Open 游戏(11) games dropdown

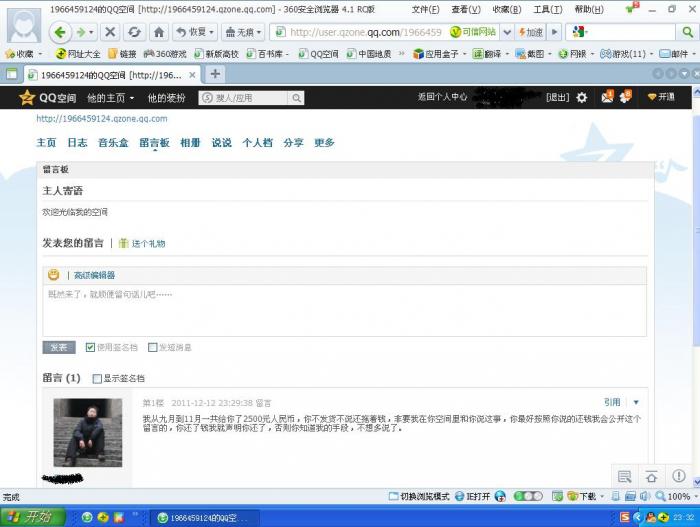click(x=626, y=54)
